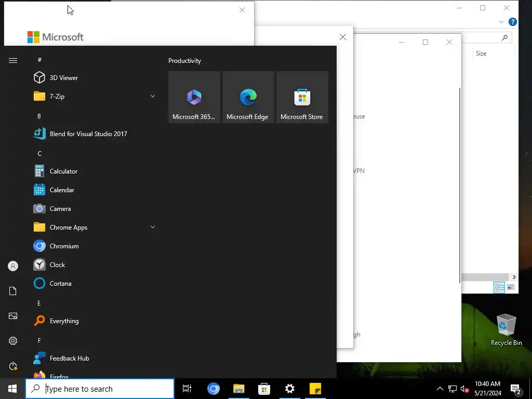Screen dimensions: 532x399
Task: Select the Recycle Bin desktop icon
Action: click(506, 329)
